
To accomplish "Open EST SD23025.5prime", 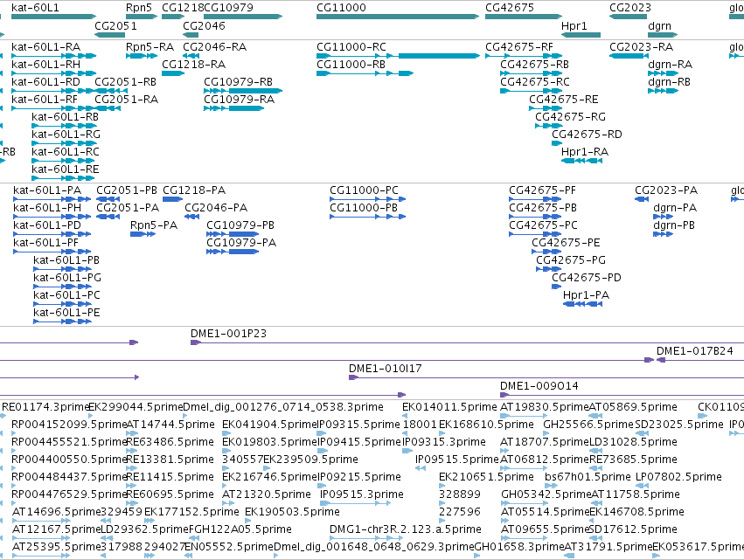I will (x=679, y=425).
